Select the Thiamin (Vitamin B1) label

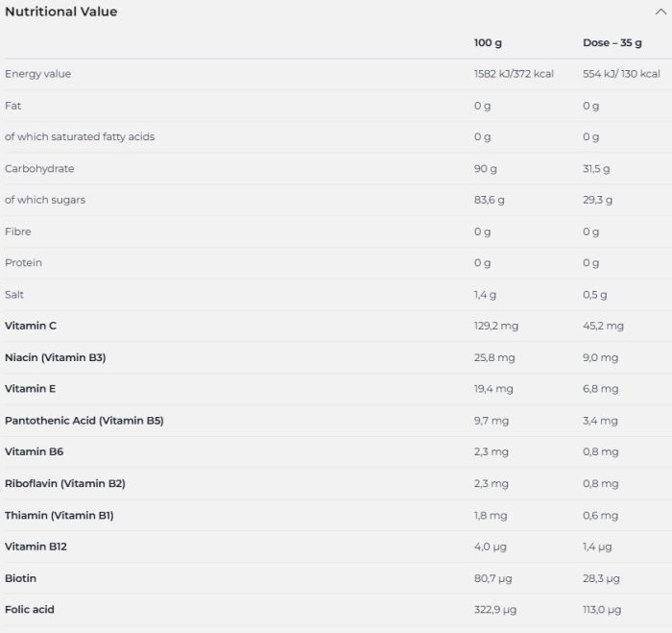coord(60,515)
